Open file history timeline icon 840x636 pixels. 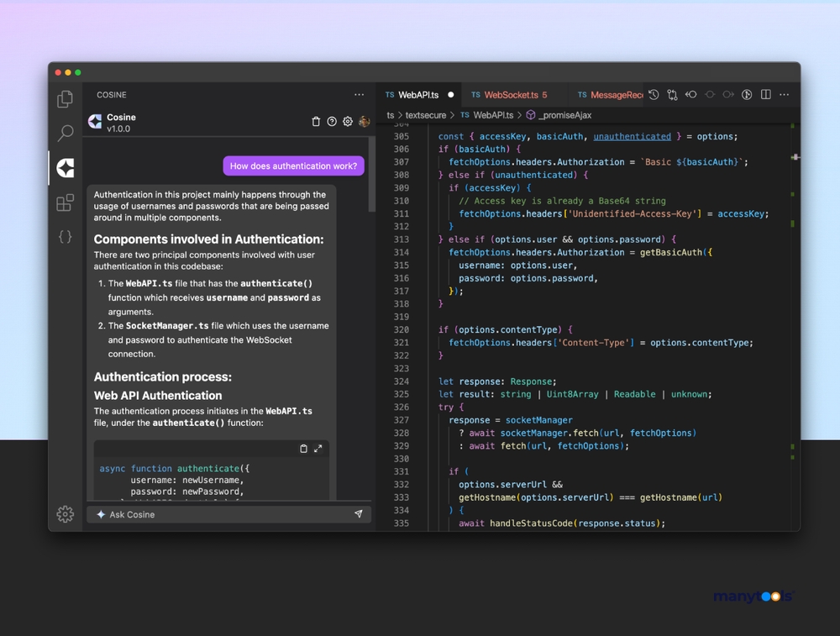click(654, 95)
